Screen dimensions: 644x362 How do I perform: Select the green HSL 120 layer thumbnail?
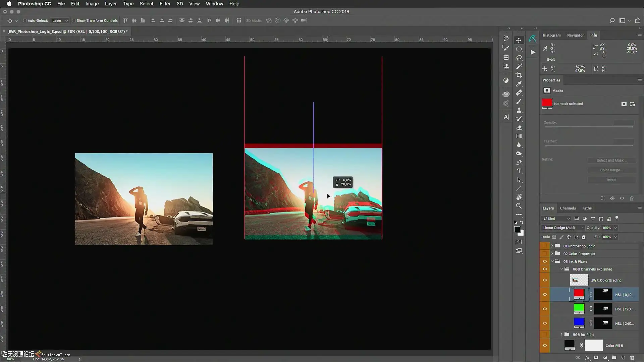tap(579, 308)
